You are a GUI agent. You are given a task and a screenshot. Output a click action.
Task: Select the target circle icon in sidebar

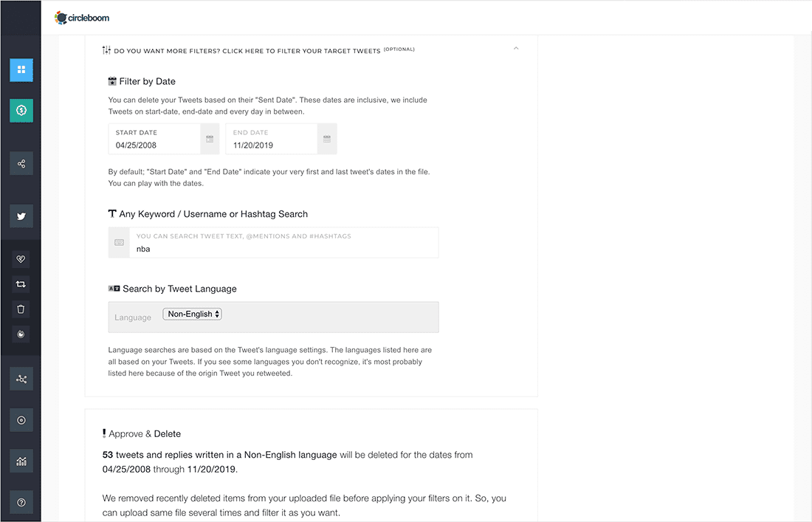21,419
